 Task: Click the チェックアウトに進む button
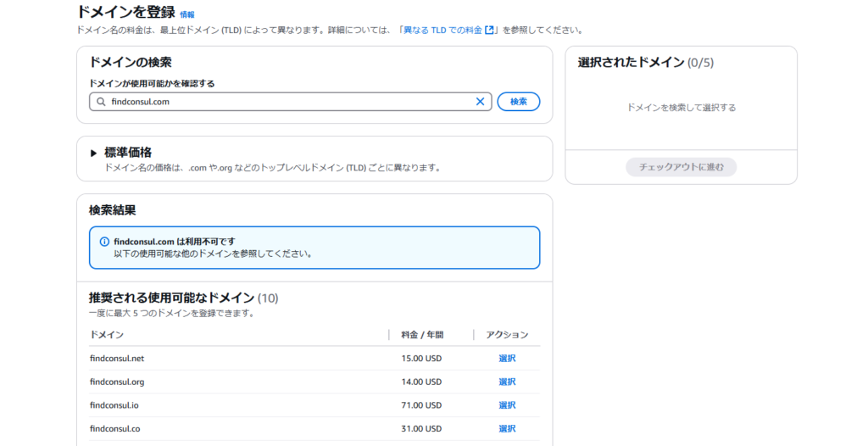(x=681, y=167)
